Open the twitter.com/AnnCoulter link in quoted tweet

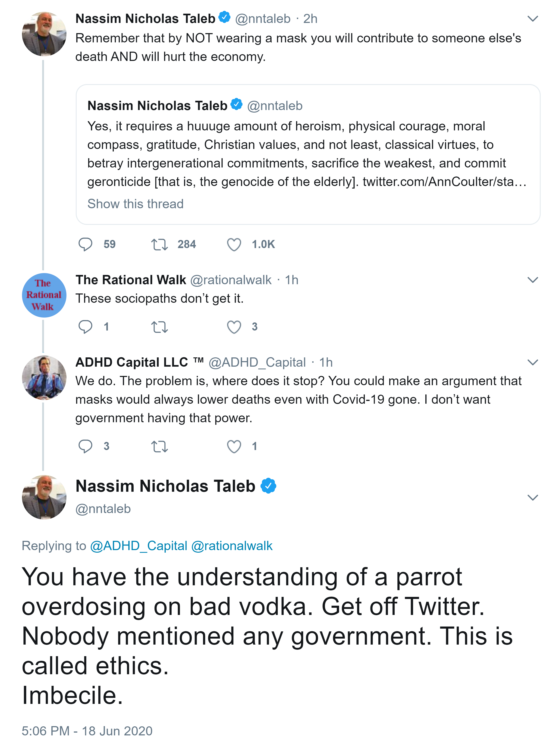point(444,182)
